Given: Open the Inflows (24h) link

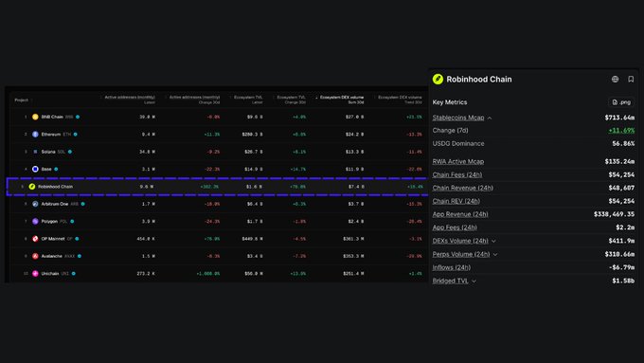Looking at the screenshot, I should click(x=452, y=267).
